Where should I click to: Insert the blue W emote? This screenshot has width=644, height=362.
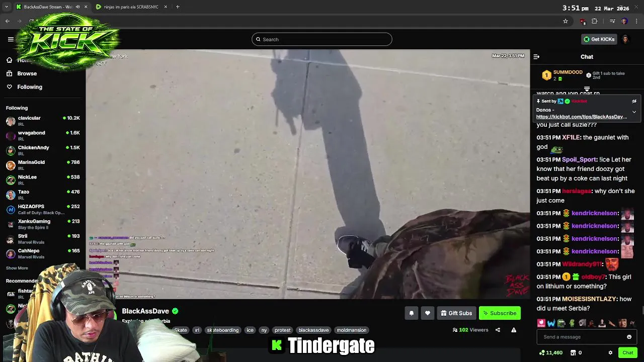(x=551, y=323)
